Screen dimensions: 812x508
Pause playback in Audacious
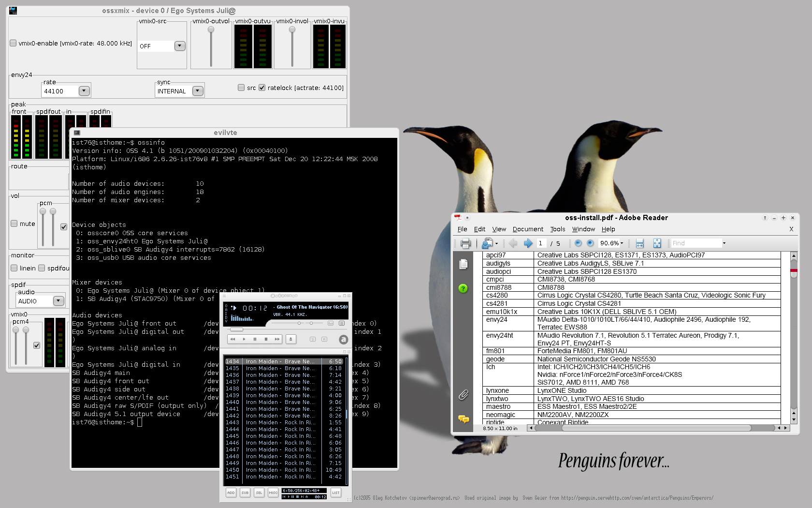(255, 339)
